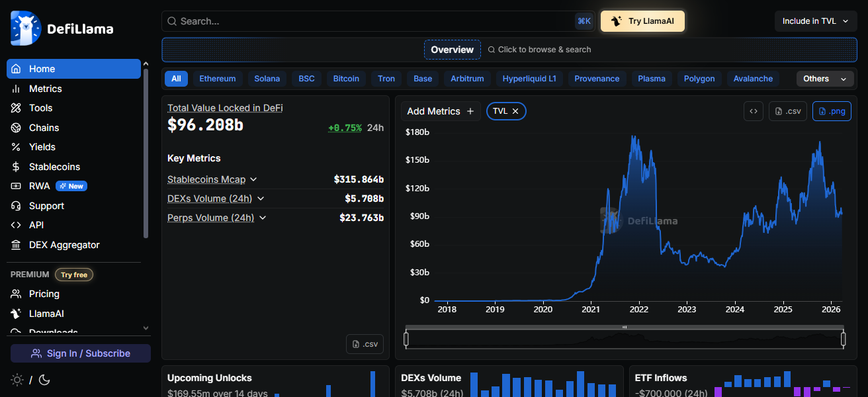
Task: Download the chart .csv file
Action: pyautogui.click(x=787, y=111)
